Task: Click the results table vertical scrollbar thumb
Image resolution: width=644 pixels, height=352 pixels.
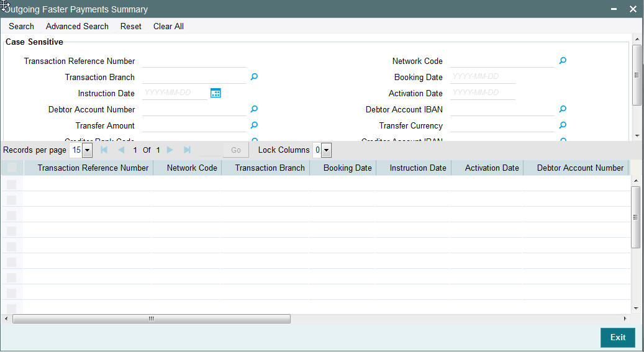Action: pos(636,217)
